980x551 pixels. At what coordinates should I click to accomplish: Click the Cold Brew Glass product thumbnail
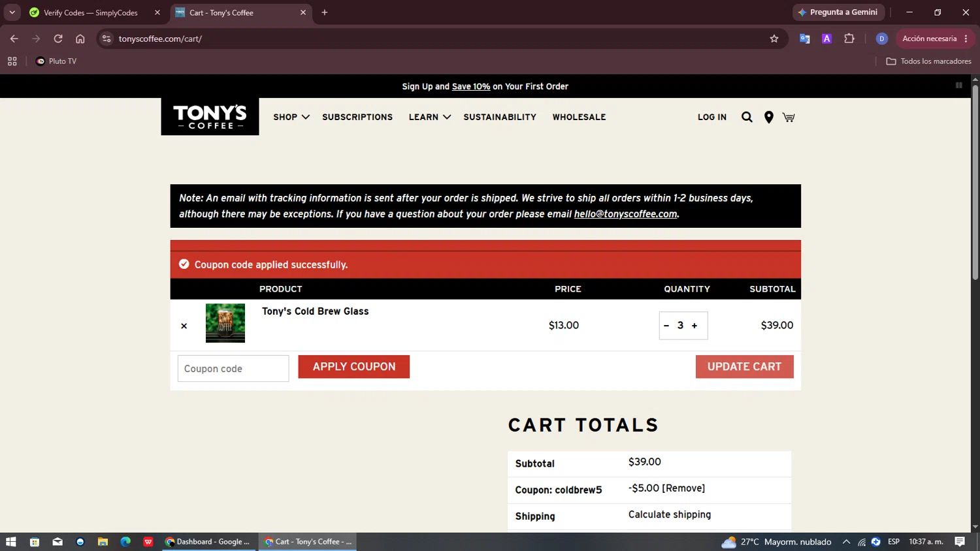pos(225,323)
